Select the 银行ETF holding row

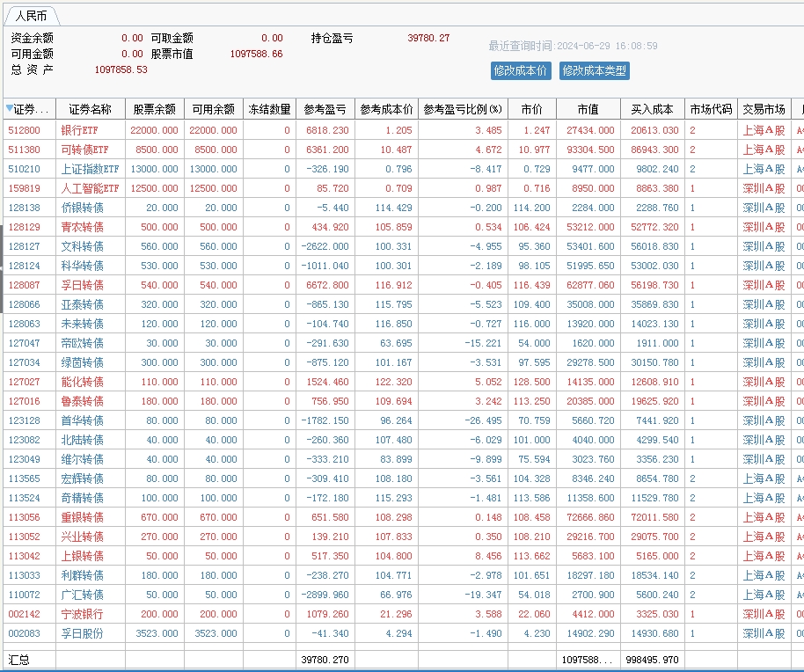click(80, 130)
